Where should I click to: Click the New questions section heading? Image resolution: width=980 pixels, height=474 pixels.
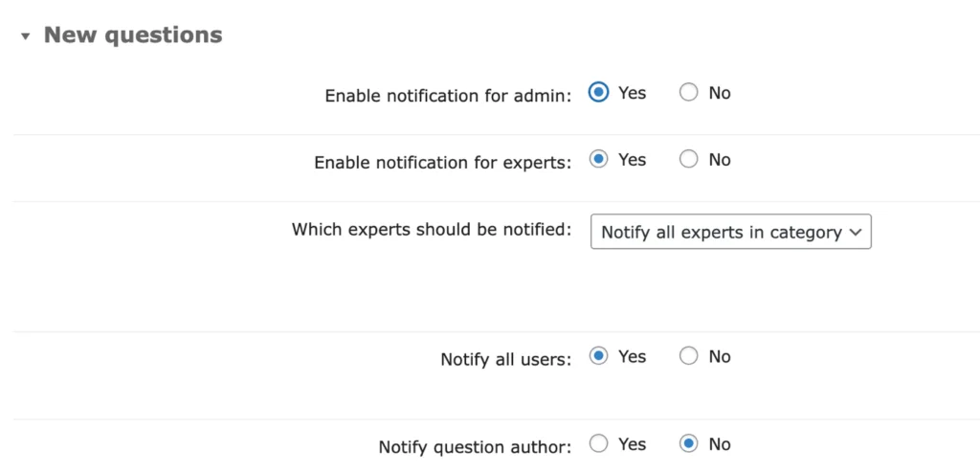(x=133, y=35)
